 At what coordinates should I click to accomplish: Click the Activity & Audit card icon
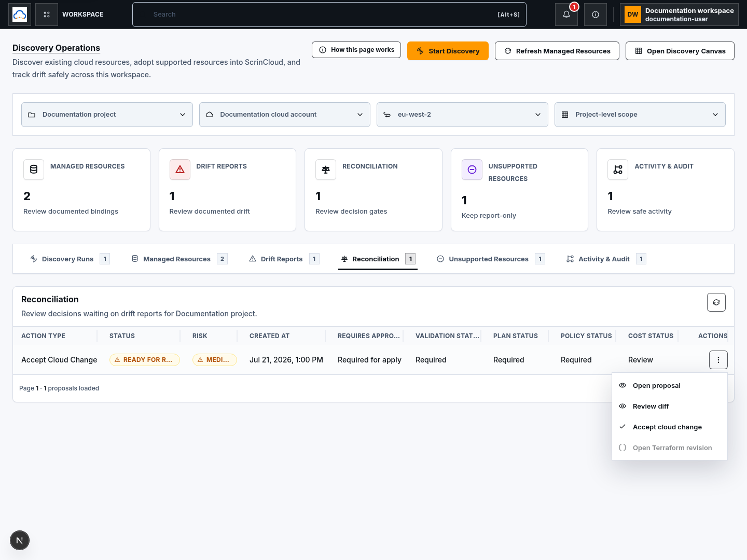(x=618, y=170)
